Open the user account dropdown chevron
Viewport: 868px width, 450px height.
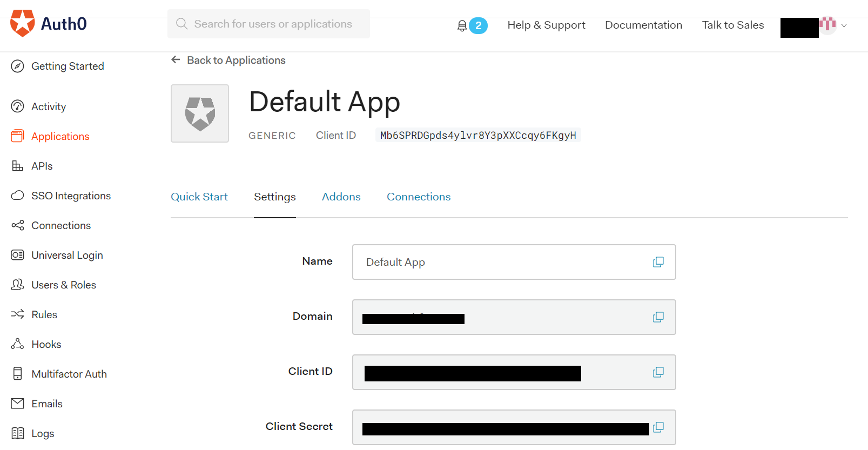[x=844, y=25]
